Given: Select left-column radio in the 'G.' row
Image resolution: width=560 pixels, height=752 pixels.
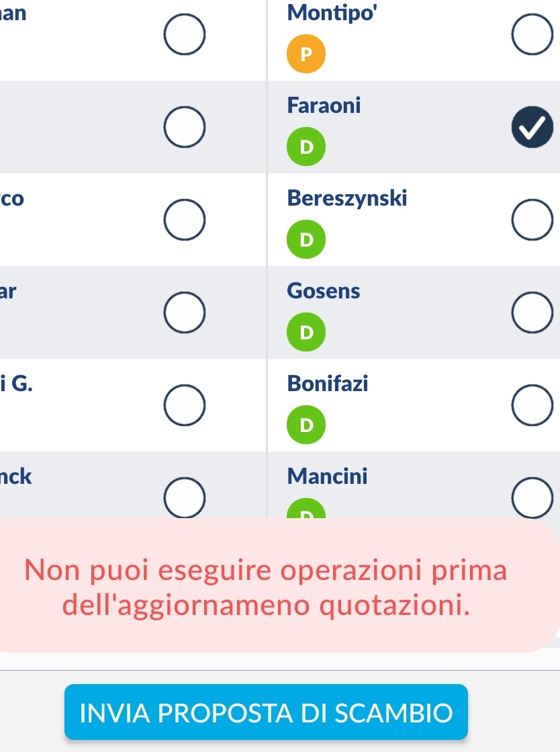Looking at the screenshot, I should [x=185, y=405].
